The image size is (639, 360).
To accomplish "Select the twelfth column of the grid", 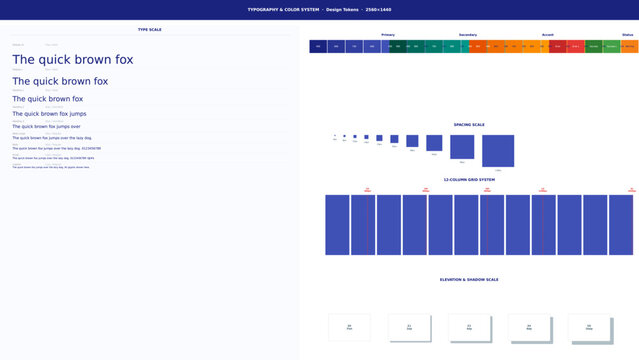I will point(621,225).
